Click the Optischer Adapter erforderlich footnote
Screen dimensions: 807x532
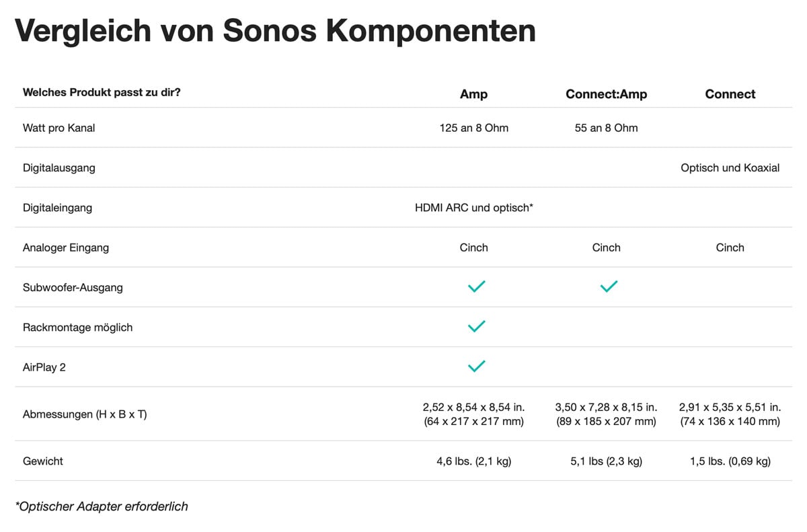[102, 506]
